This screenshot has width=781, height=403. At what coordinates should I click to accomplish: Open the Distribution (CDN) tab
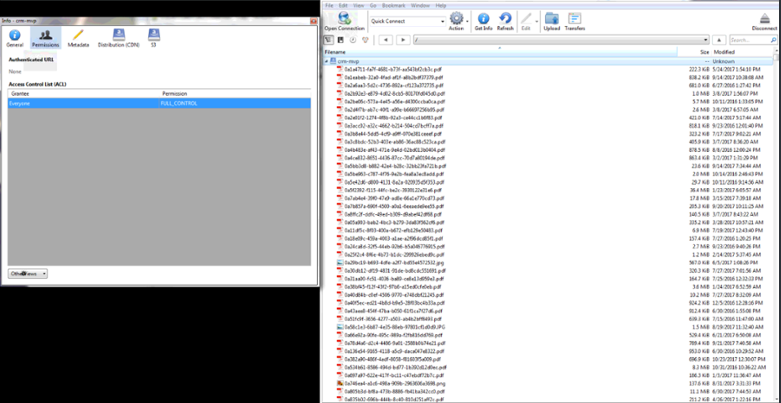118,38
